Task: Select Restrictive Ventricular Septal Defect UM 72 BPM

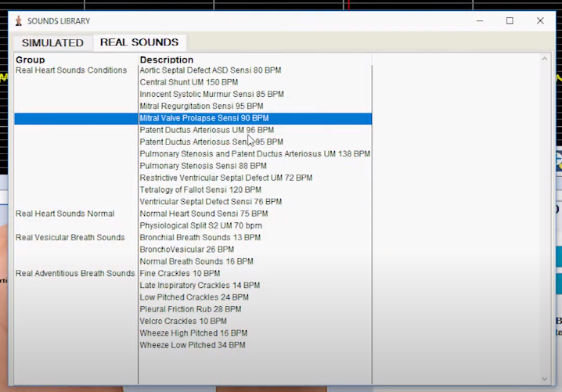Action: 225,178
